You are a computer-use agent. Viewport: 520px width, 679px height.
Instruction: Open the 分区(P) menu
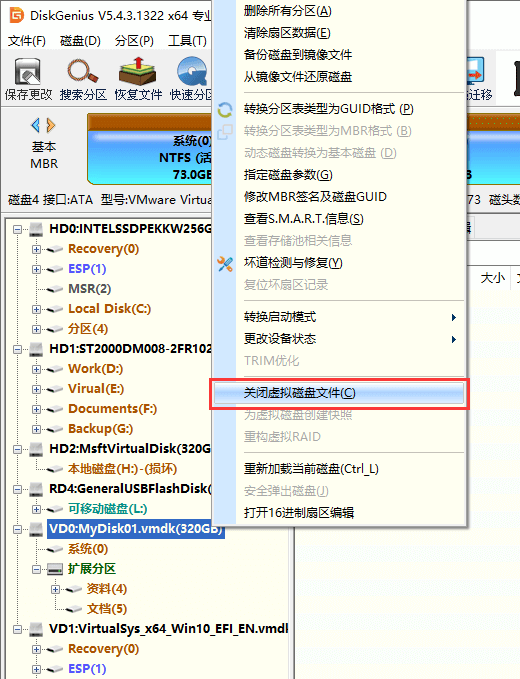(134, 41)
